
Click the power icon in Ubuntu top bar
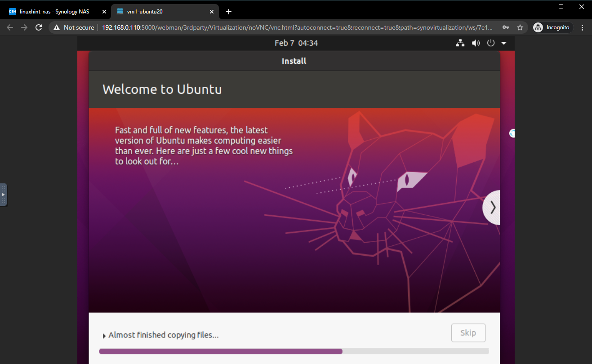[x=490, y=43]
